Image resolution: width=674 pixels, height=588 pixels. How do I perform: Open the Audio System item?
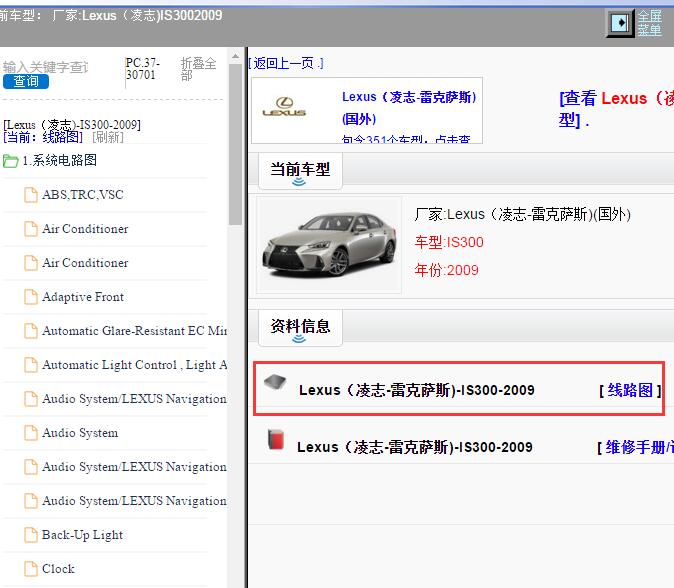coord(80,433)
